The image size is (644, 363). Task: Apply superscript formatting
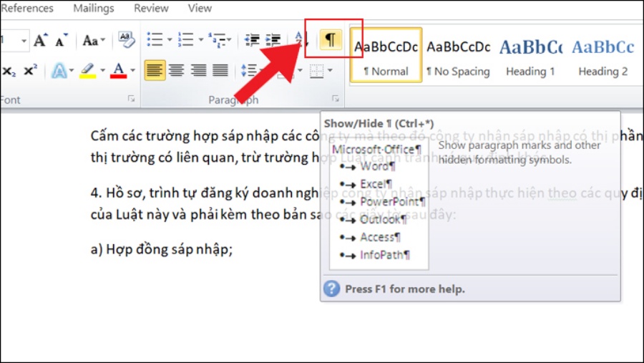coord(30,71)
